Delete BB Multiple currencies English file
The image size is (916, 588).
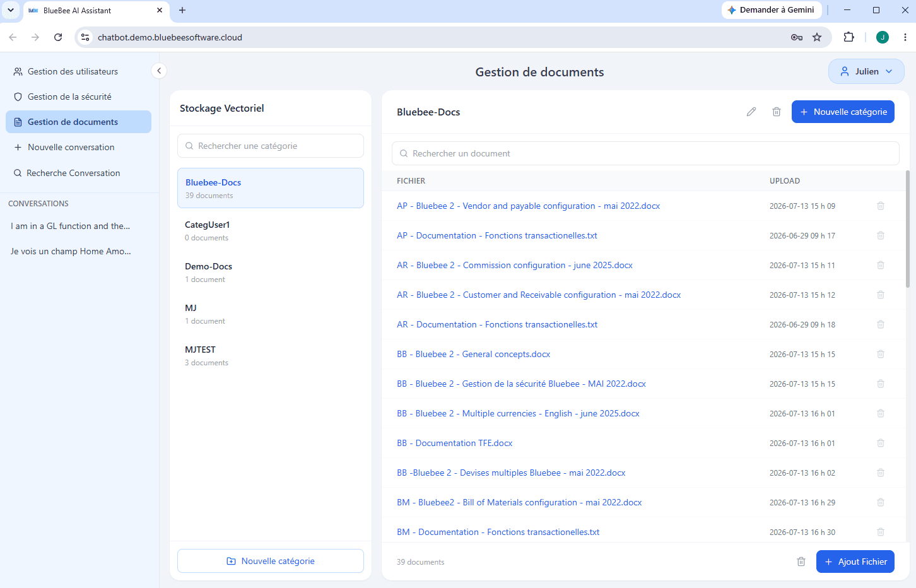881,413
